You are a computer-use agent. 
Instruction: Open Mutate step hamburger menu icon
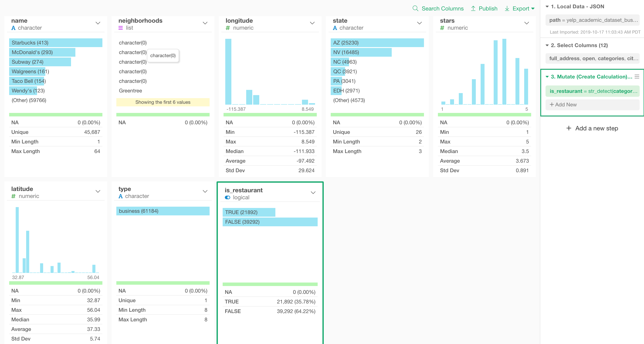pos(637,77)
